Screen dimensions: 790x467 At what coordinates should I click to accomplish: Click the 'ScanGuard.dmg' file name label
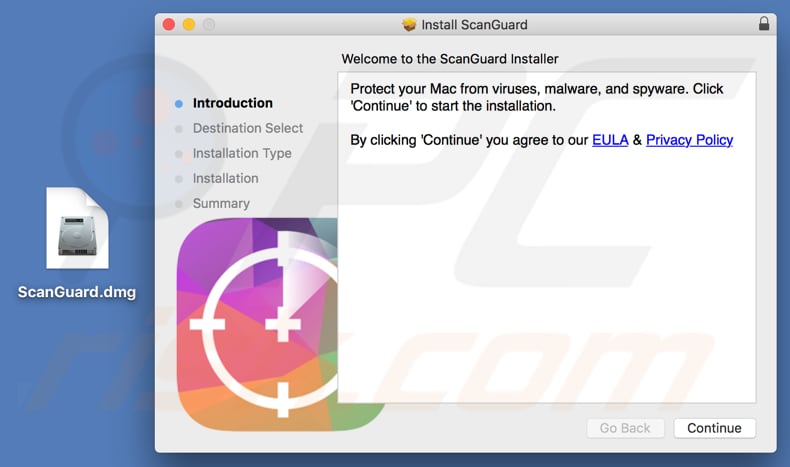(77, 292)
